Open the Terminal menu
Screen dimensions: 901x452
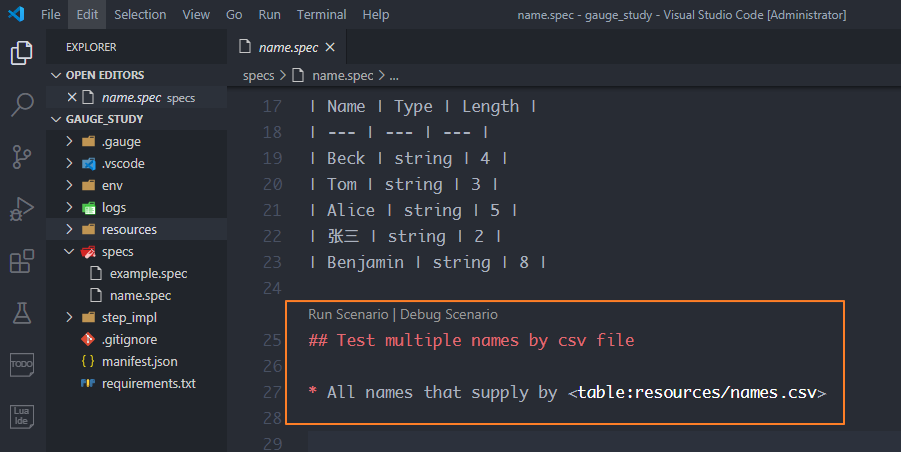tap(321, 14)
